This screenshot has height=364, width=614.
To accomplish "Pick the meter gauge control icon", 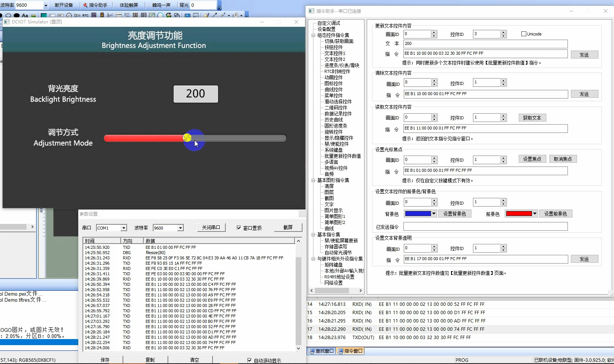I will click(x=69, y=15).
